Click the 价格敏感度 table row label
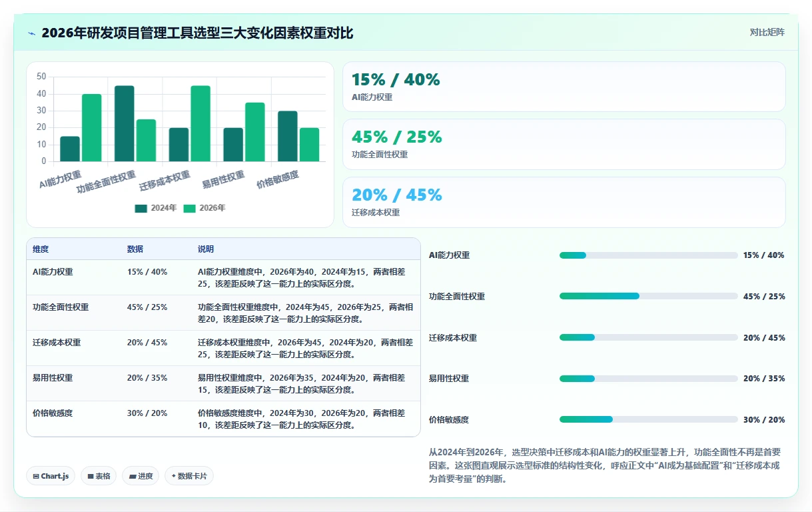This screenshot has height=512, width=812. click(x=53, y=413)
